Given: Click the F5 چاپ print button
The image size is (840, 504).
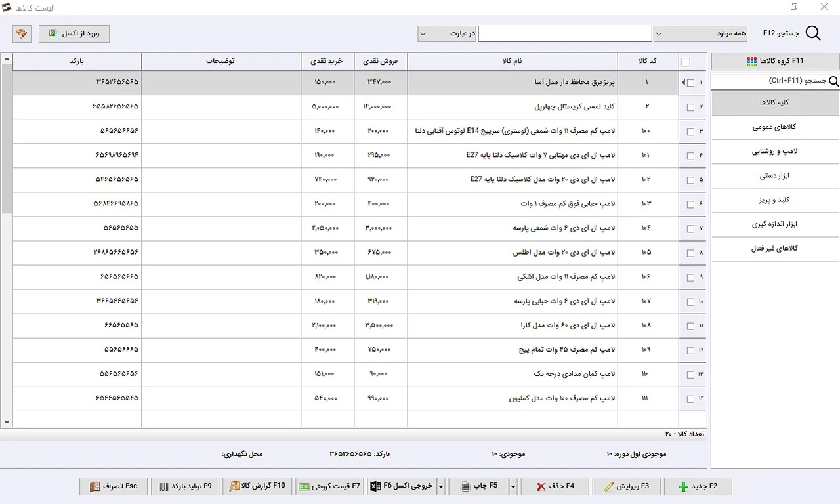Looking at the screenshot, I should click(x=478, y=486).
